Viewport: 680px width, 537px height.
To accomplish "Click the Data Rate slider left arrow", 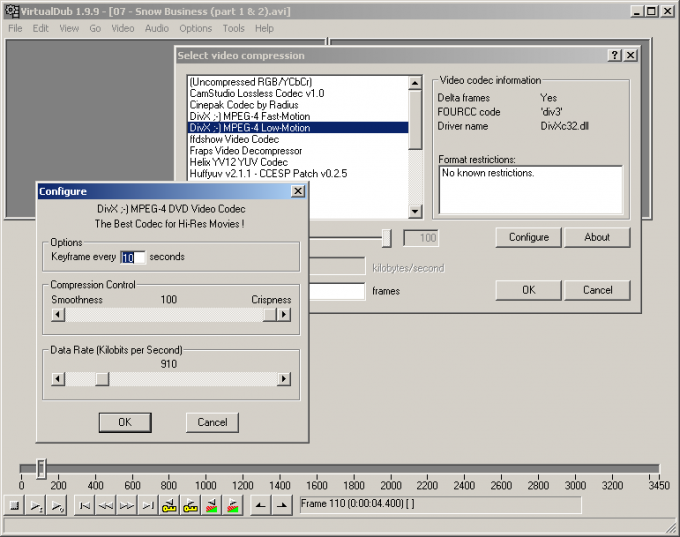I will (x=58, y=379).
